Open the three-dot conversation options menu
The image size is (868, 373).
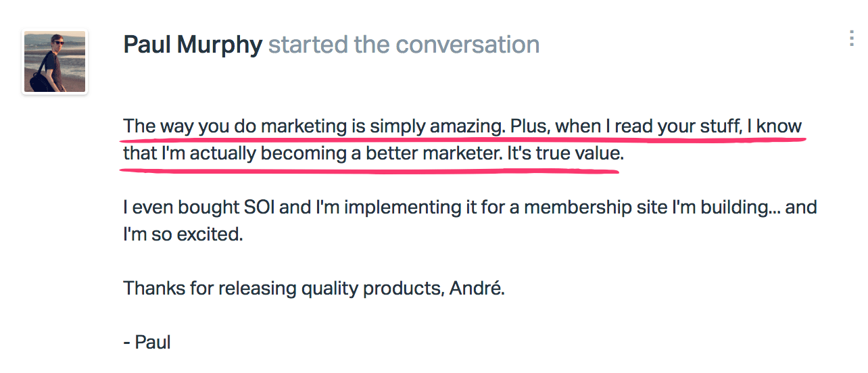851,39
